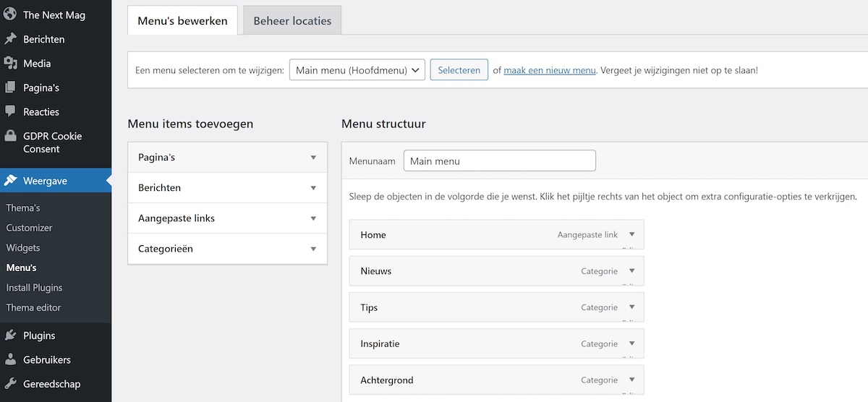Click the pushpin icon for Berichten

[x=10, y=39]
